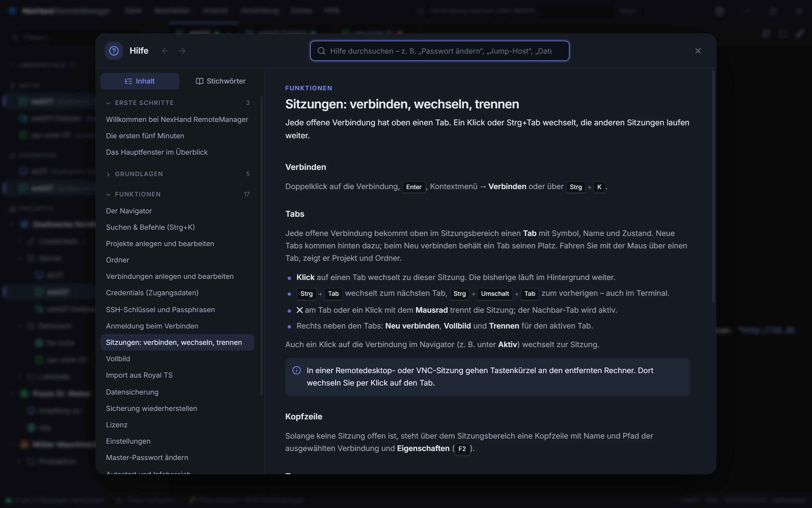Click the bold word 'Mausrad'
Image resolution: width=812 pixels, height=508 pixels.
point(431,310)
